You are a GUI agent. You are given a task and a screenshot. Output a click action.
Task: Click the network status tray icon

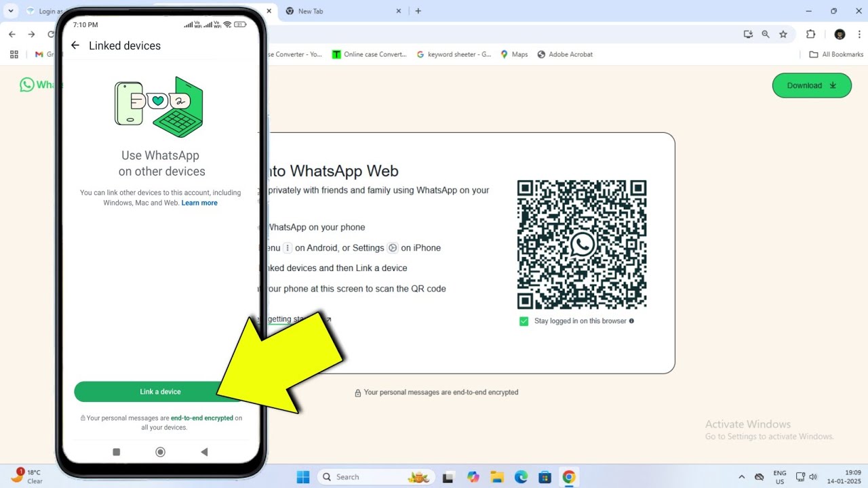coord(800,477)
